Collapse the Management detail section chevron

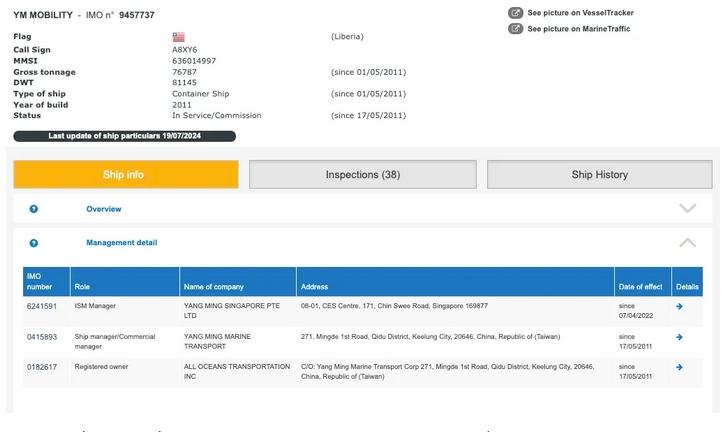pos(688,242)
